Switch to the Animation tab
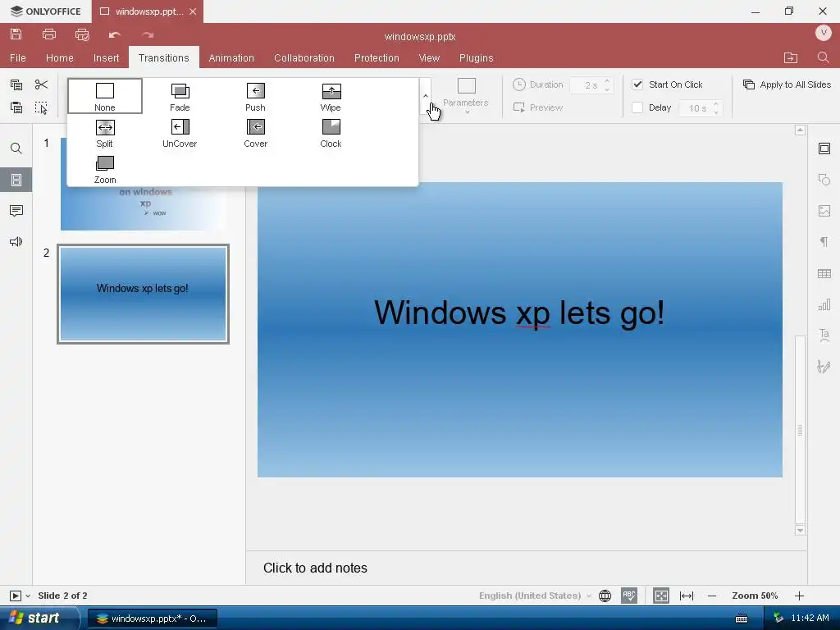This screenshot has height=630, width=840. point(231,58)
